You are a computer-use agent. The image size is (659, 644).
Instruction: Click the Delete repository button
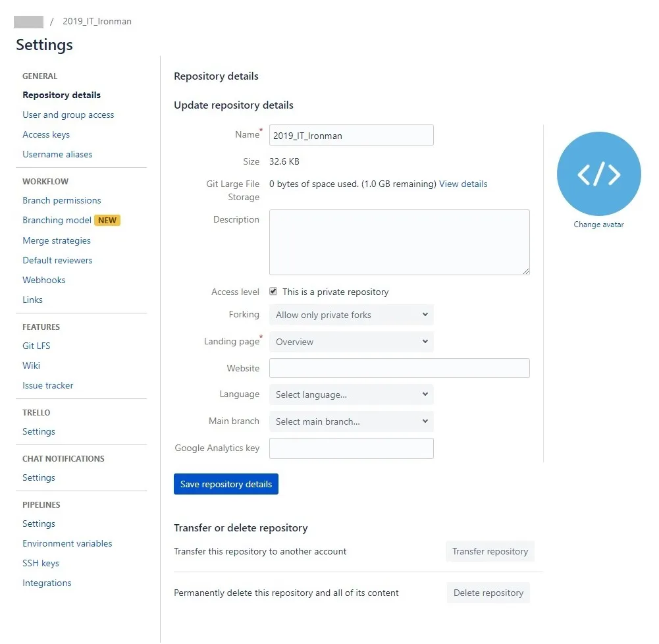(488, 593)
